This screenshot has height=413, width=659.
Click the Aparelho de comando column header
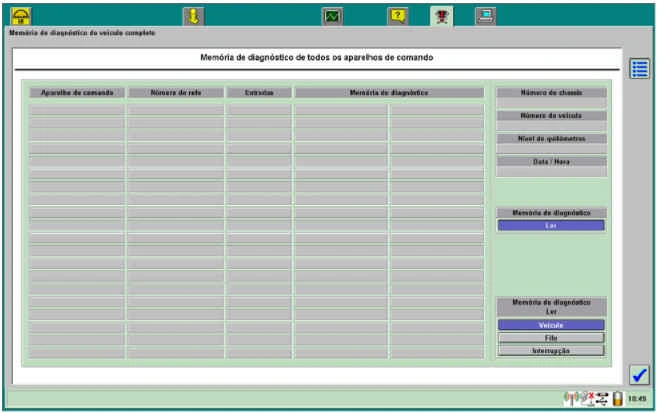77,93
